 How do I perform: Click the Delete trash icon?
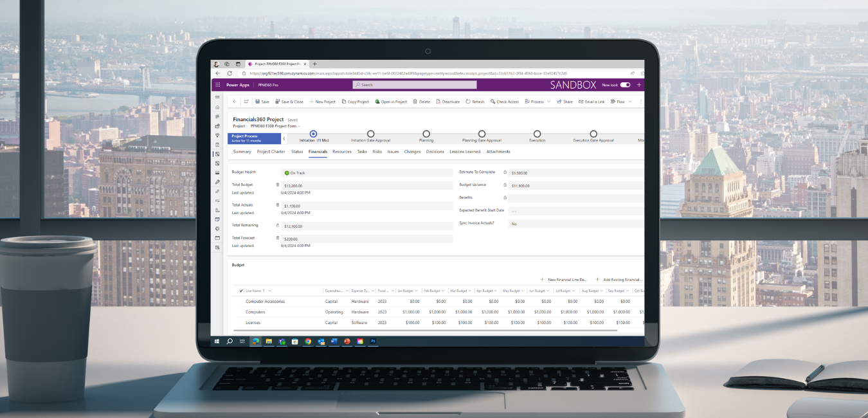[415, 102]
